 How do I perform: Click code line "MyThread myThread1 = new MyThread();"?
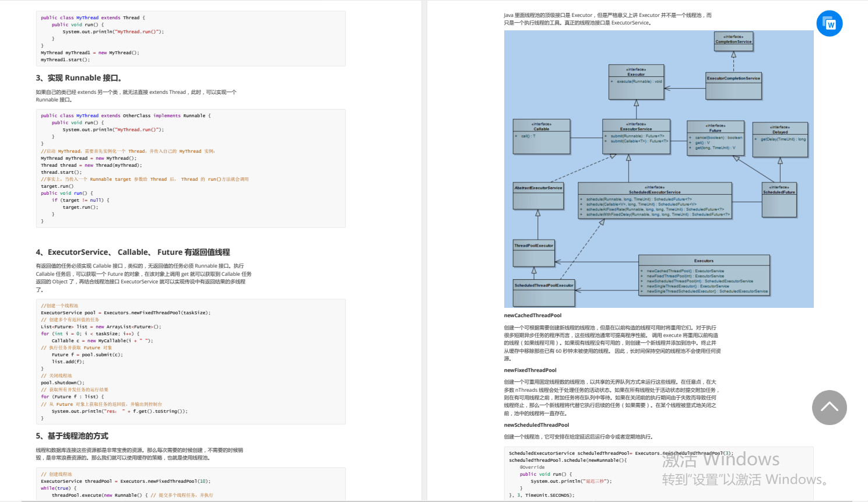tap(90, 52)
